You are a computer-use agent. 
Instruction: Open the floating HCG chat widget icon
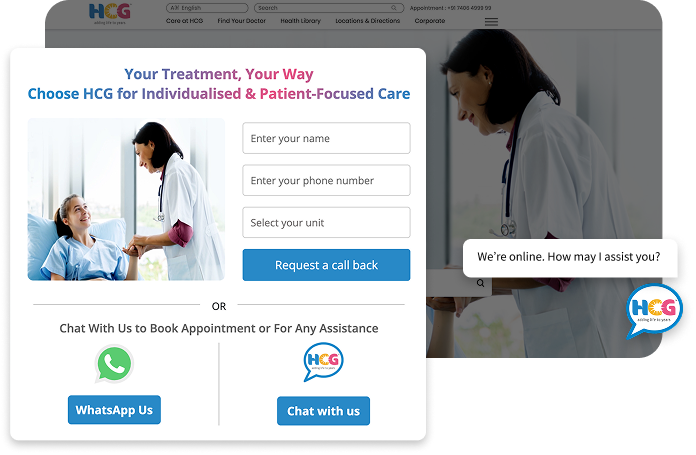tap(654, 310)
